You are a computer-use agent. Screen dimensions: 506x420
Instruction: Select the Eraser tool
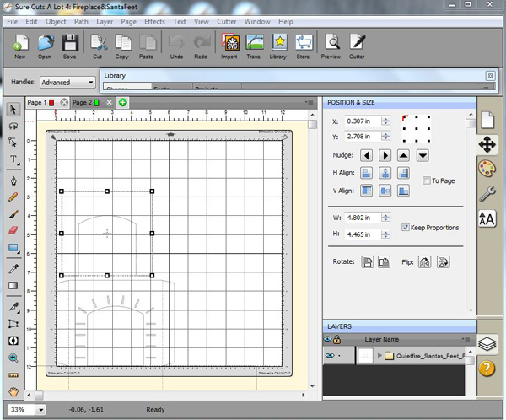(x=13, y=229)
